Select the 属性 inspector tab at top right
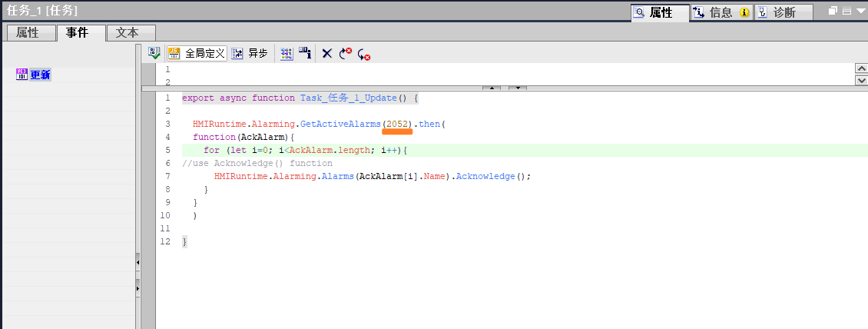868x329 pixels. point(661,12)
